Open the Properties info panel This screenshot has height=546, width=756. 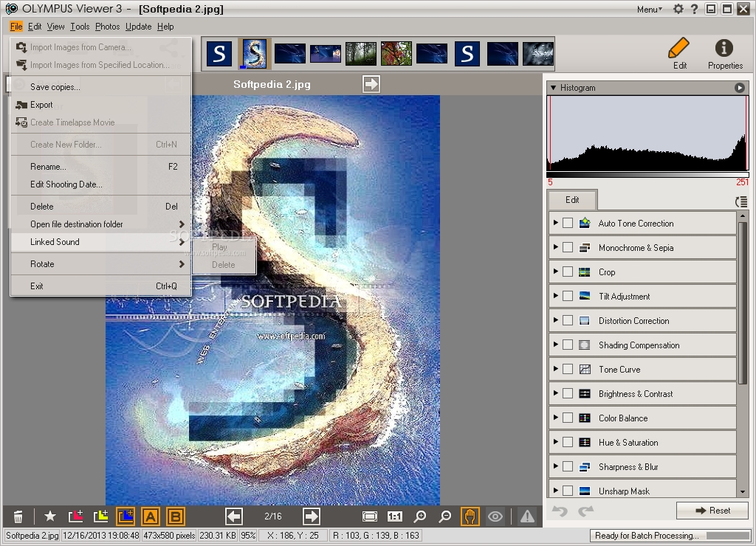pyautogui.click(x=725, y=53)
